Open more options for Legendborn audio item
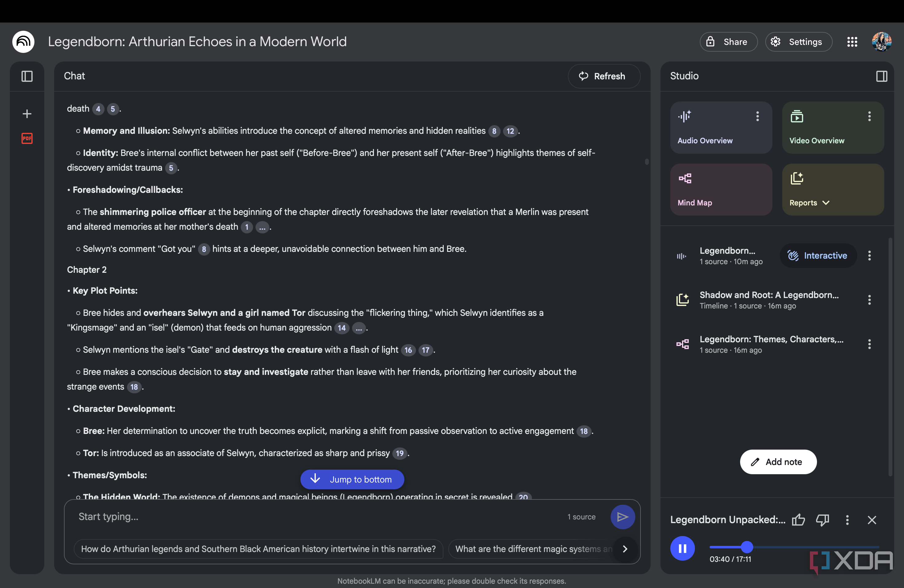The image size is (904, 588). pyautogui.click(x=869, y=256)
